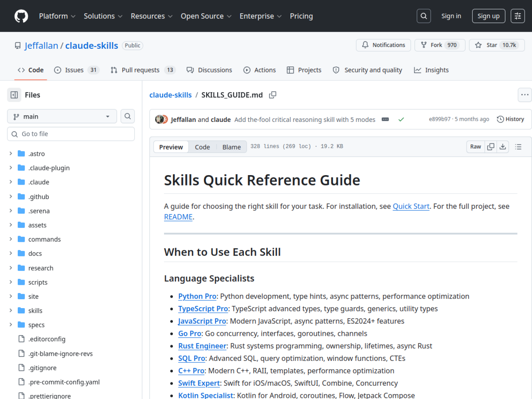Open the Raw file view

tap(475, 147)
